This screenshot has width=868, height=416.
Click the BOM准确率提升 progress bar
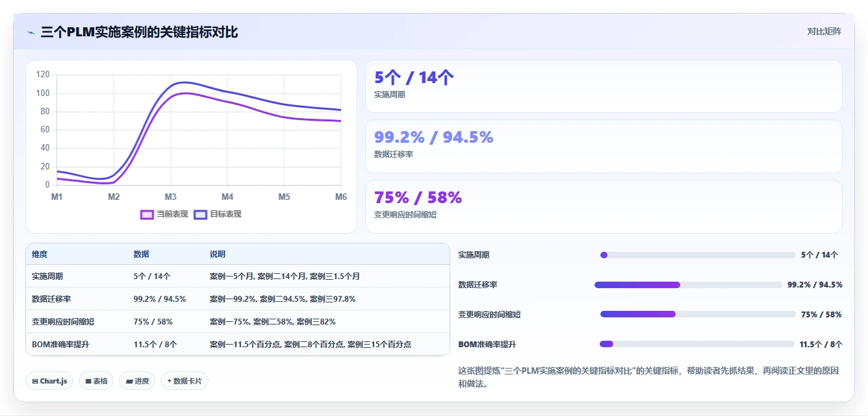click(697, 344)
